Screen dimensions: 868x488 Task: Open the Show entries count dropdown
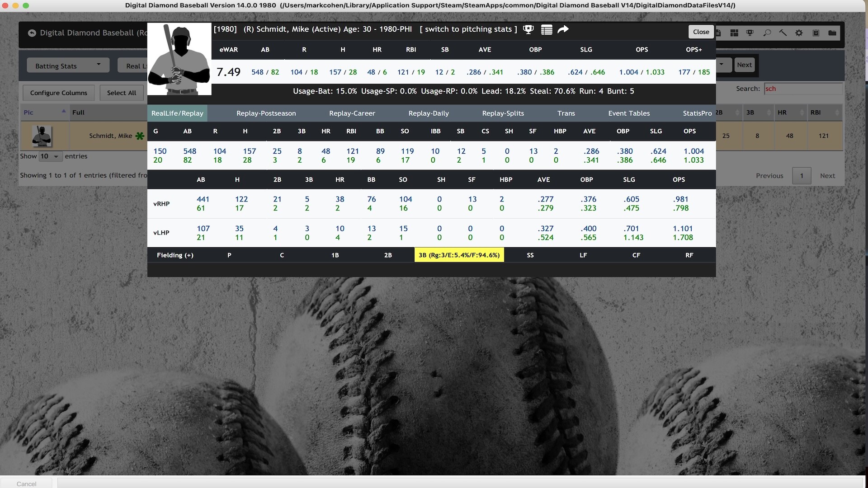point(50,156)
